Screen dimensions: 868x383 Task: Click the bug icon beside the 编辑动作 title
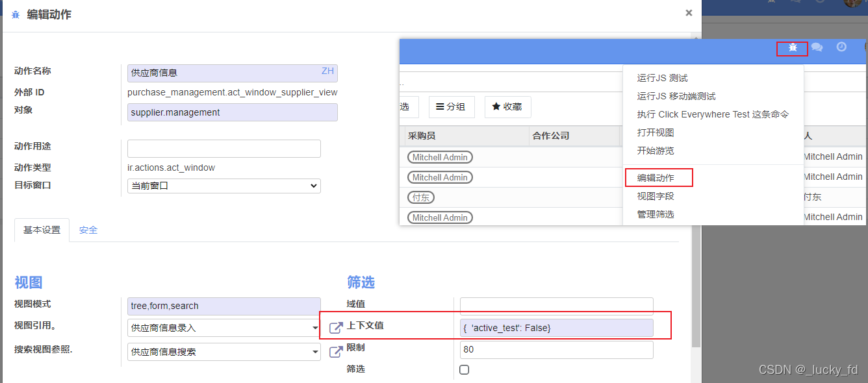click(16, 14)
